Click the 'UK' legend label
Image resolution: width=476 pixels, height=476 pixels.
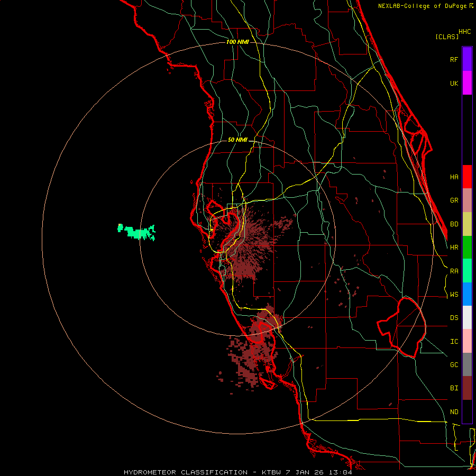(454, 83)
